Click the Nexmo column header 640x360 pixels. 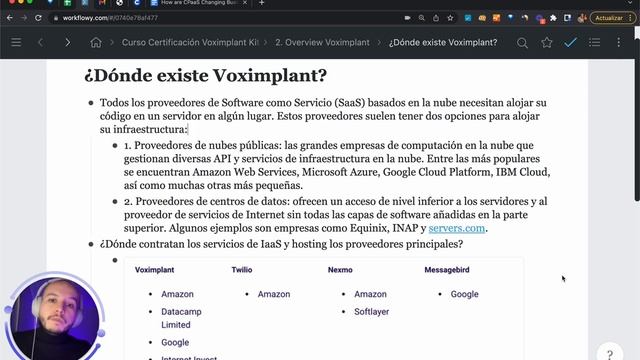tap(340, 270)
